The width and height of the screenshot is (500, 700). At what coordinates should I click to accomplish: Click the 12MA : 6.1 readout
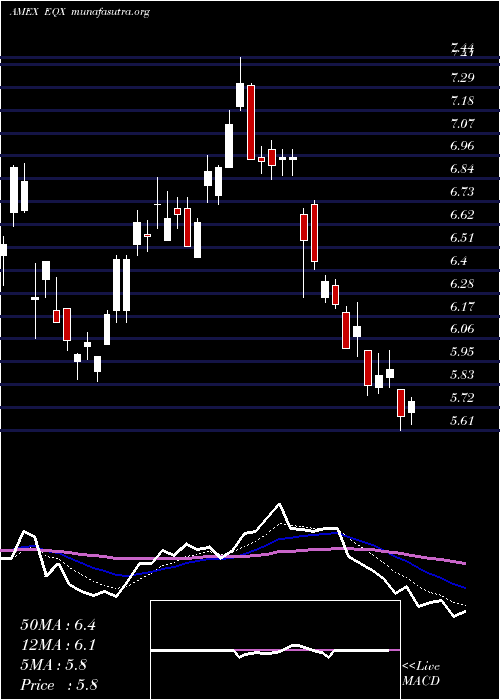click(x=58, y=645)
